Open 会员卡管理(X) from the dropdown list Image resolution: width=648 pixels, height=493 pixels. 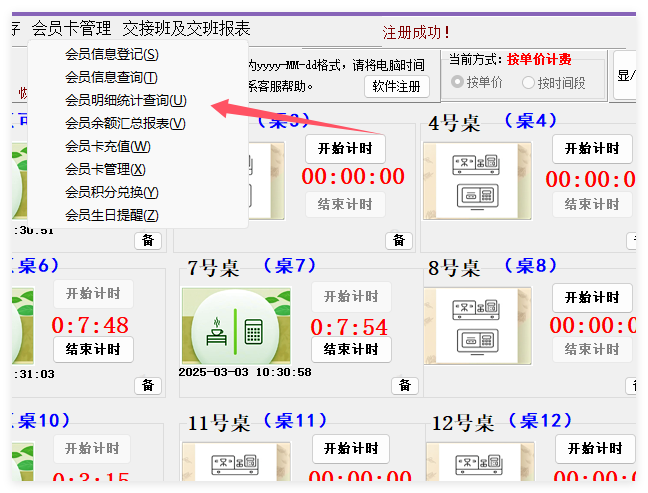tap(105, 169)
